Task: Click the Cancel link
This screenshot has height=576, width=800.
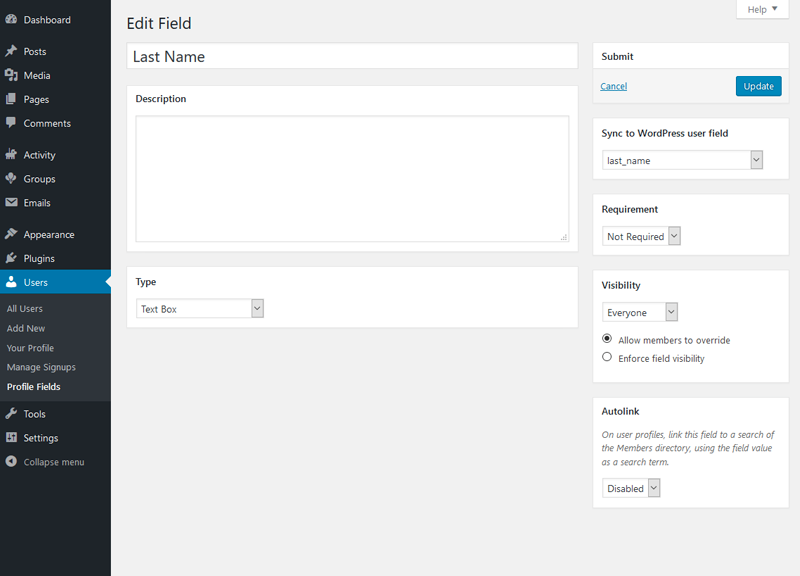Action: 614,86
